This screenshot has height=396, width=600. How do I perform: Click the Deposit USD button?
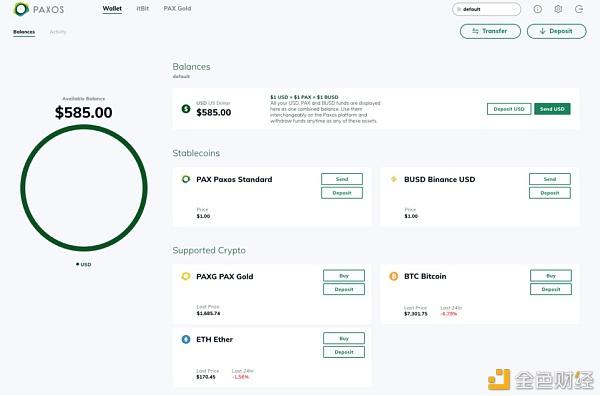pyautogui.click(x=509, y=109)
